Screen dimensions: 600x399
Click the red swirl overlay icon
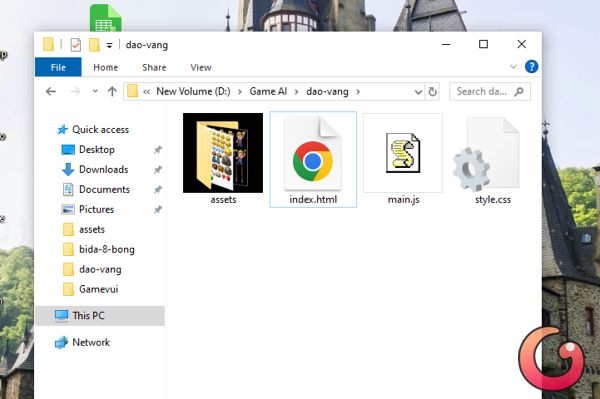coord(551,358)
